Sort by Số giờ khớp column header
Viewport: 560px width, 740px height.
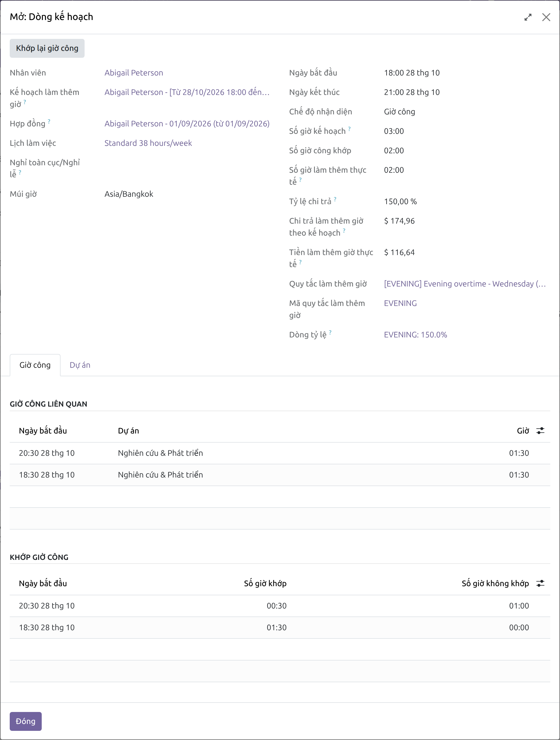click(265, 583)
